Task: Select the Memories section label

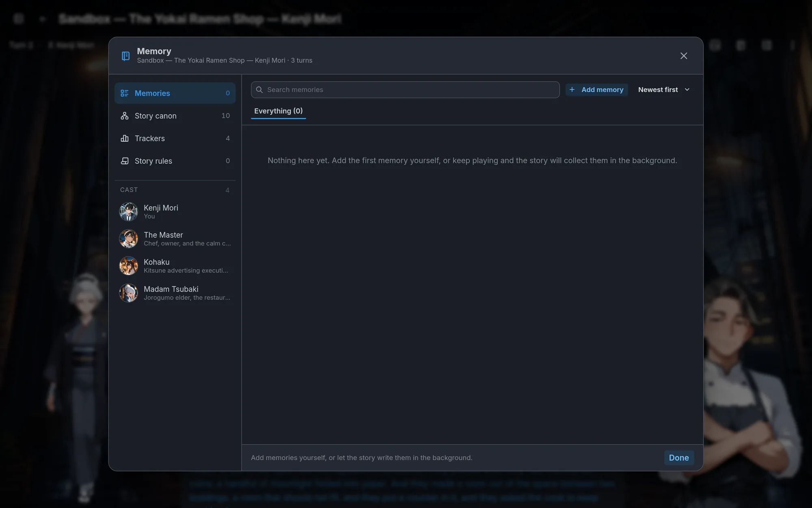Action: [x=152, y=93]
